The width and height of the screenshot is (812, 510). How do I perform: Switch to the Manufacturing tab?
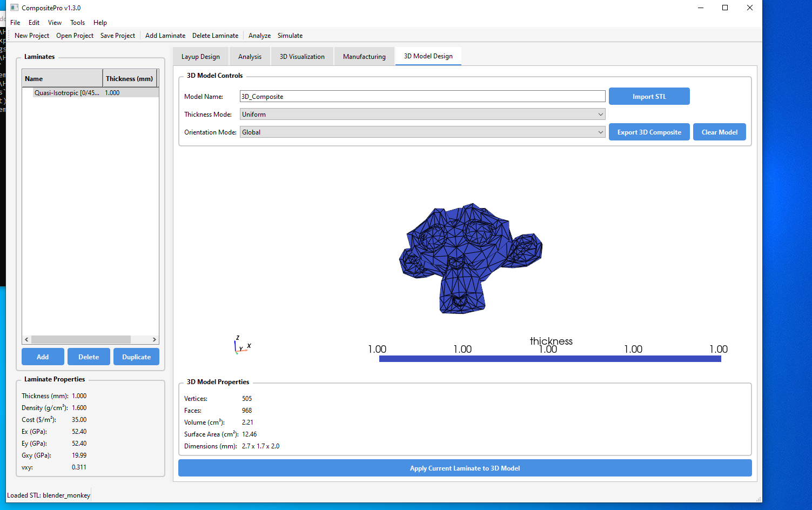click(x=364, y=57)
